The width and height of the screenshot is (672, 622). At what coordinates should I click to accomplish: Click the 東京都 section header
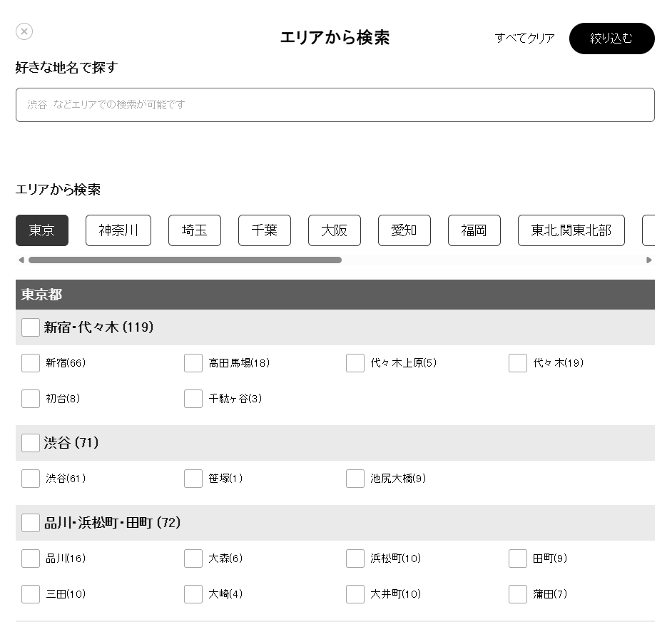335,295
